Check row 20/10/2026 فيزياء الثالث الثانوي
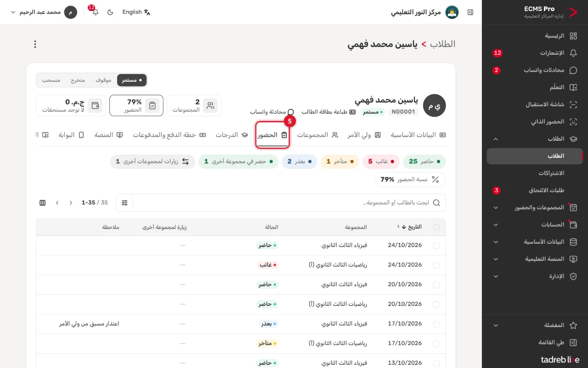Image resolution: width=588 pixels, height=368 pixels. [436, 285]
